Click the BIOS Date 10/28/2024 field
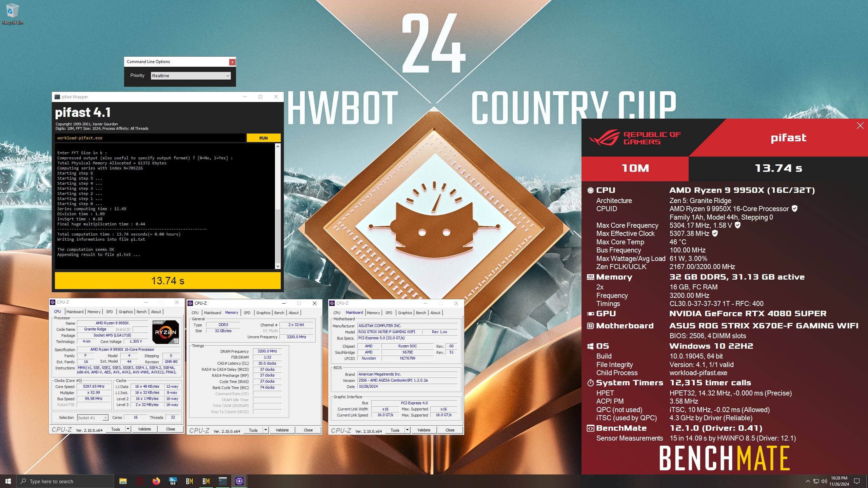The image size is (868, 488). (x=407, y=386)
